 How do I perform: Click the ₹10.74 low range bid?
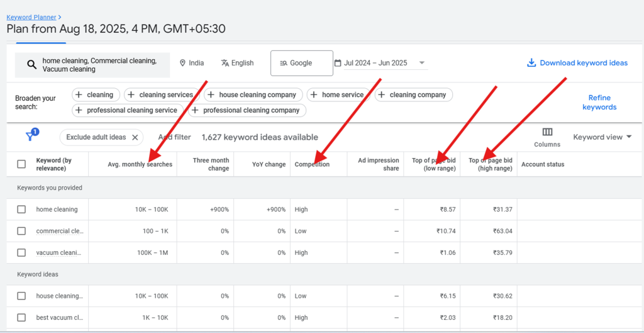446,231
